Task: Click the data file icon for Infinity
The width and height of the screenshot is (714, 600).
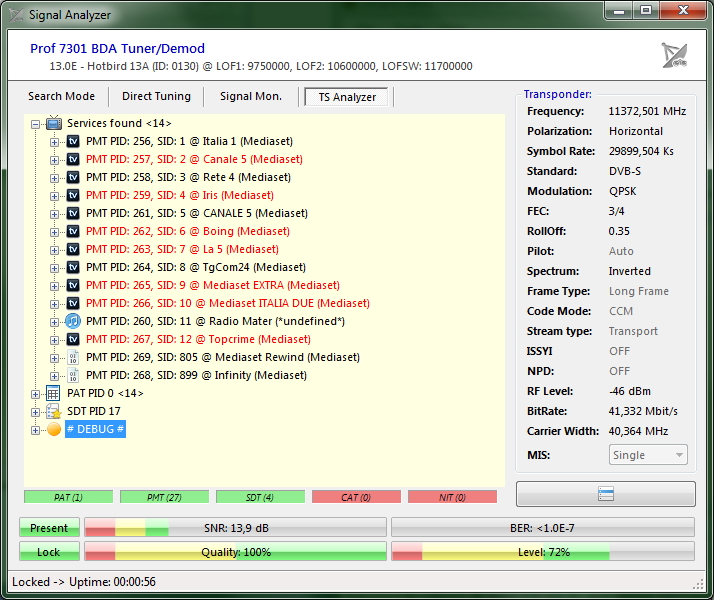Action: tap(73, 375)
